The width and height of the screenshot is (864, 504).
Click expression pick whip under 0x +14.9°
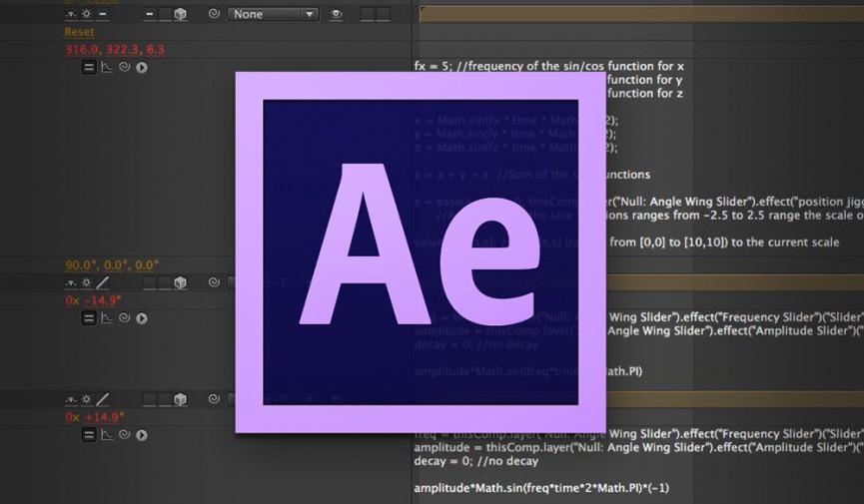pos(125,434)
